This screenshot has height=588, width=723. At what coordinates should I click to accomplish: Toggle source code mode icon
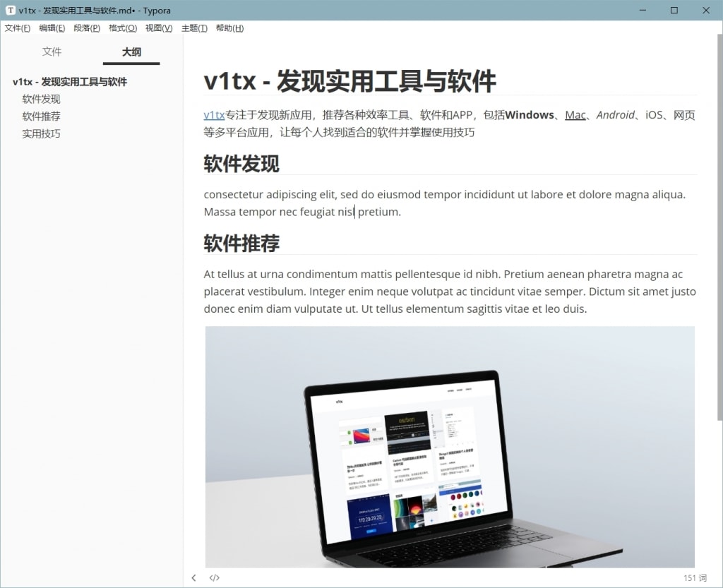click(215, 578)
